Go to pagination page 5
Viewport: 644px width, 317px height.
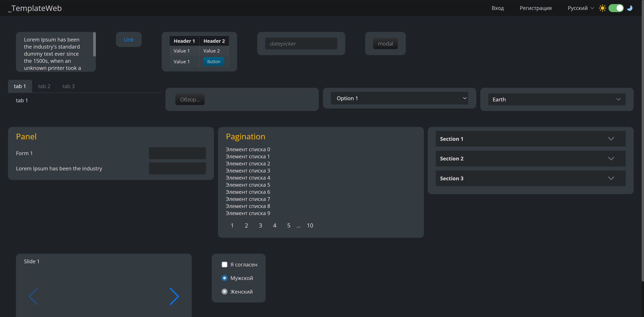pos(288,225)
